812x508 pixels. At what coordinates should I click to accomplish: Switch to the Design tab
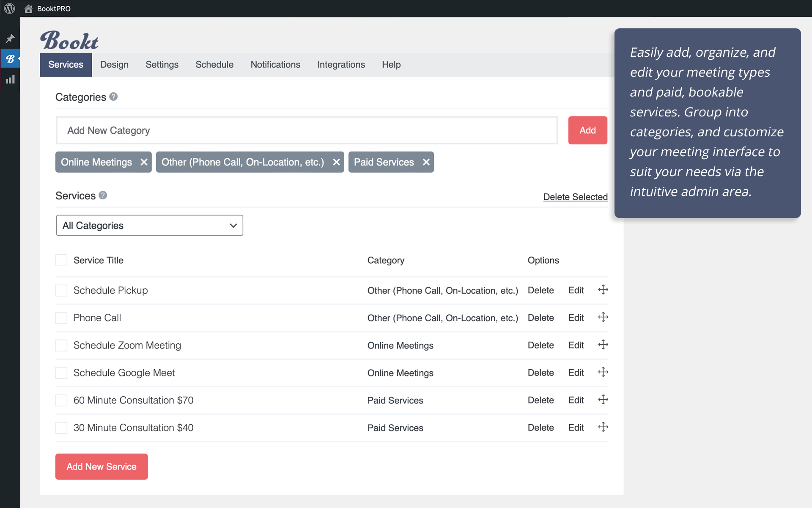tap(114, 64)
